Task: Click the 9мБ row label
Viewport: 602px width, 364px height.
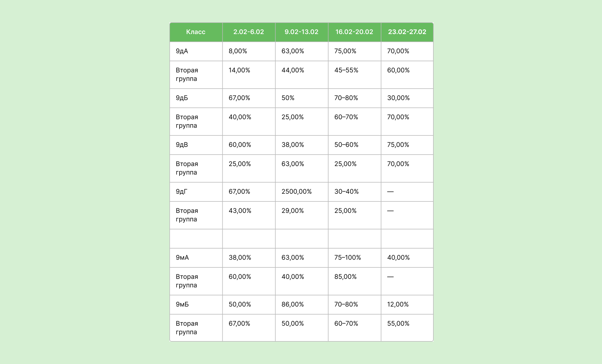Action: click(196, 304)
